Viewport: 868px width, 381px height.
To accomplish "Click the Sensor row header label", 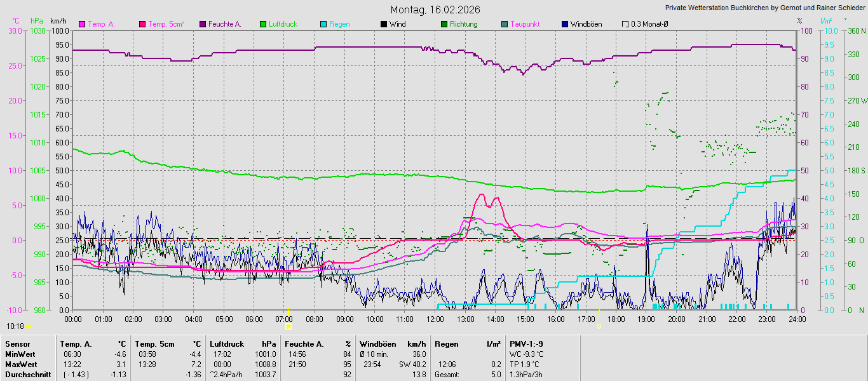I will point(17,344).
